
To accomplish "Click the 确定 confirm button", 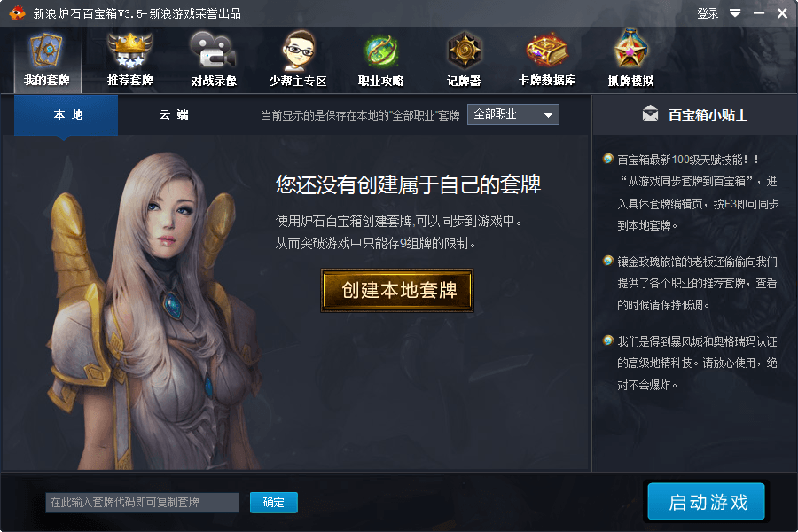I will (x=274, y=503).
